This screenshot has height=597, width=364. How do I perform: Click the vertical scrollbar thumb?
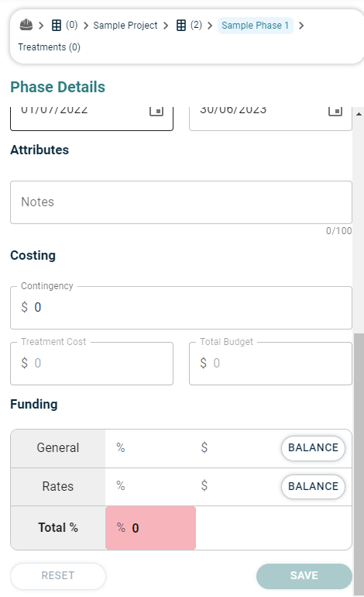359,464
